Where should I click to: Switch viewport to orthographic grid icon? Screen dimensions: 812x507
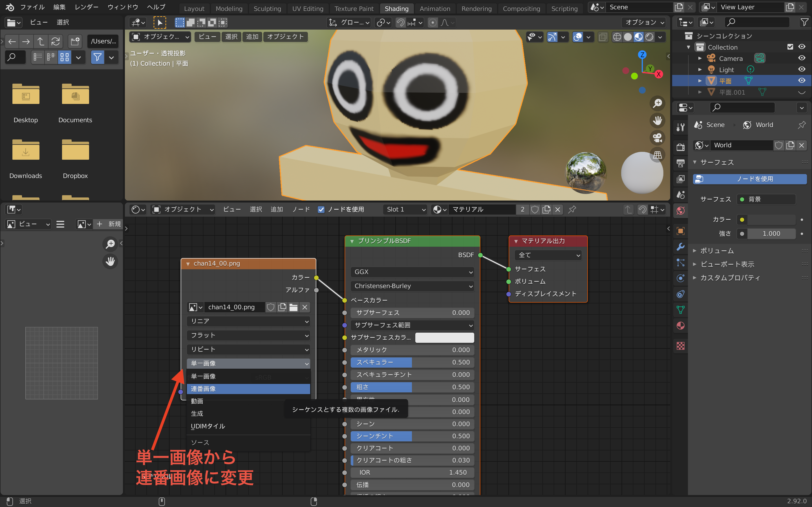coord(657,155)
